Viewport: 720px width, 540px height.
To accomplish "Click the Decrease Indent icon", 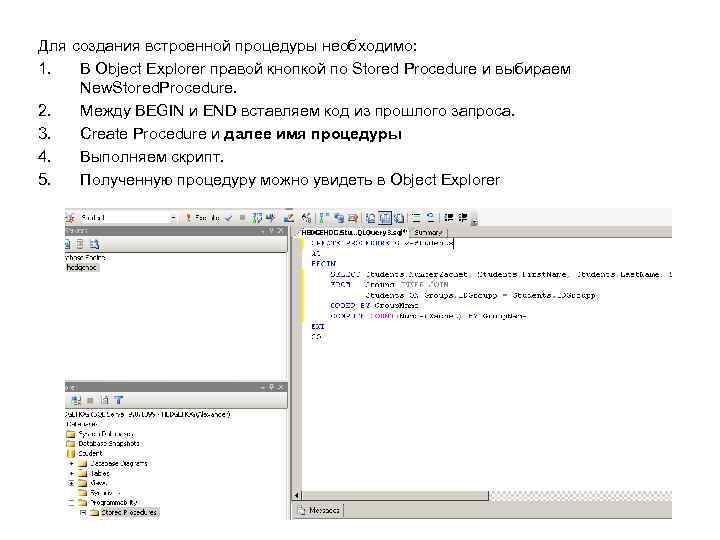I will pos(448,218).
